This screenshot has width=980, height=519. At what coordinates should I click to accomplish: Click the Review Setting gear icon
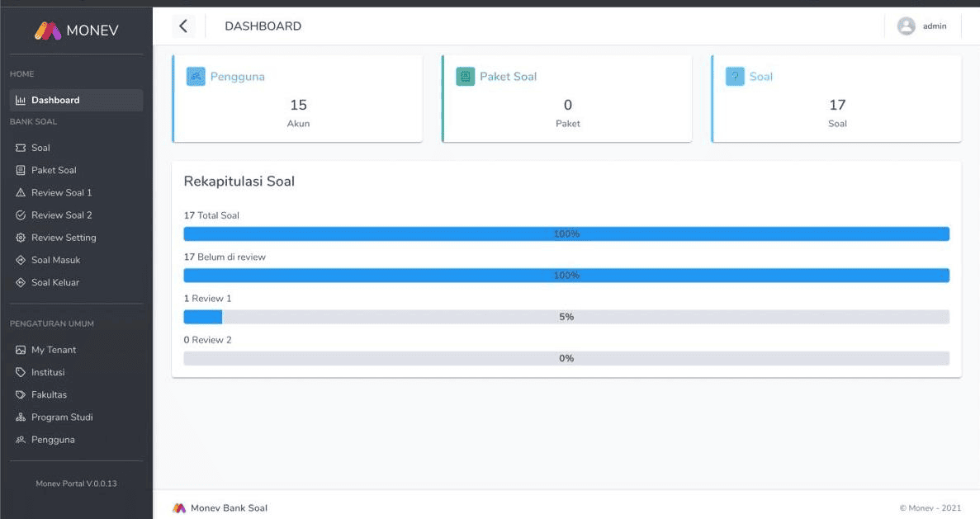(x=21, y=238)
